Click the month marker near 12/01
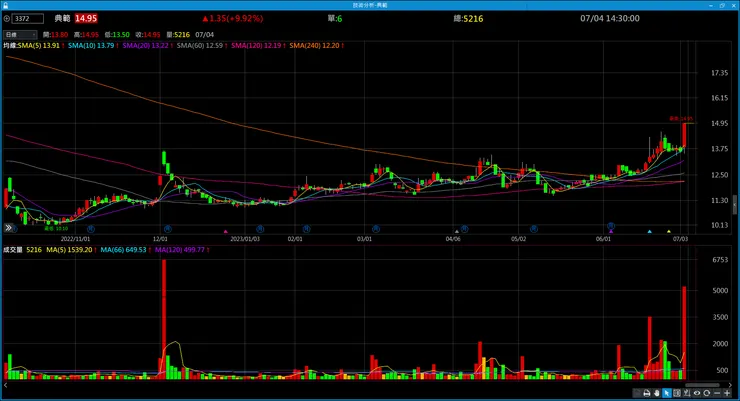This screenshot has width=740, height=401. pos(168,229)
